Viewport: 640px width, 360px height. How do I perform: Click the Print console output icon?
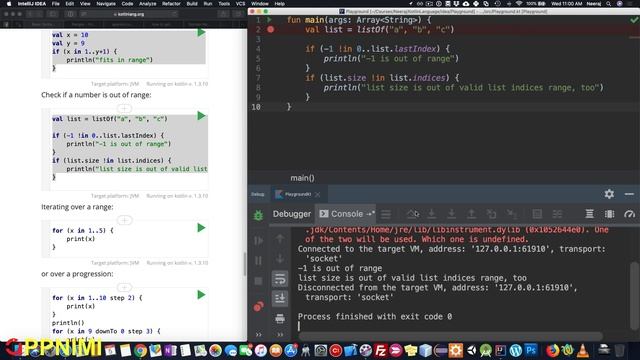point(280,318)
